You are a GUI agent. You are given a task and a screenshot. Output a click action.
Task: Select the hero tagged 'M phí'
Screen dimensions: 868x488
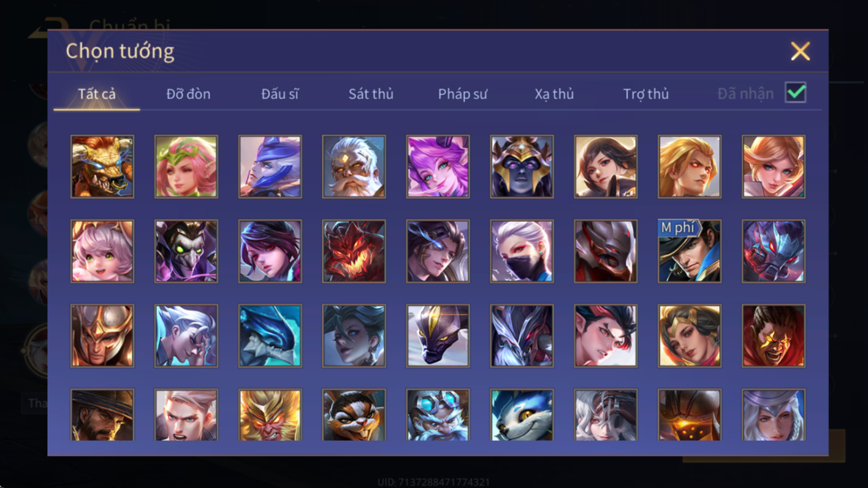click(x=689, y=251)
